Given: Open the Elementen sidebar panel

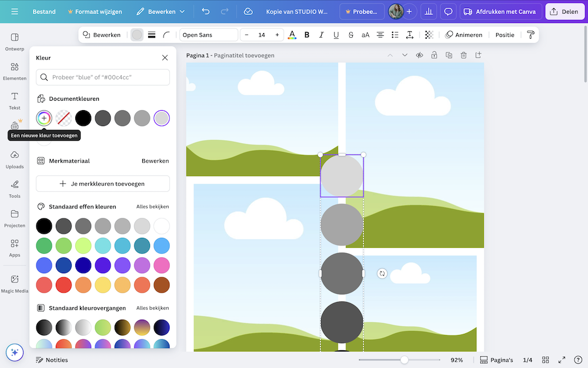Looking at the screenshot, I should [15, 71].
